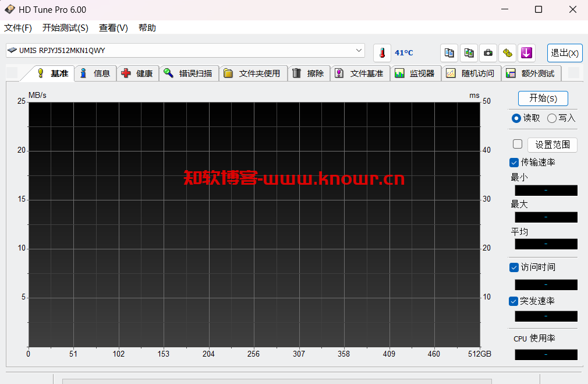Click the copy text to clipboard icon
This screenshot has width=588, height=384.
click(449, 53)
